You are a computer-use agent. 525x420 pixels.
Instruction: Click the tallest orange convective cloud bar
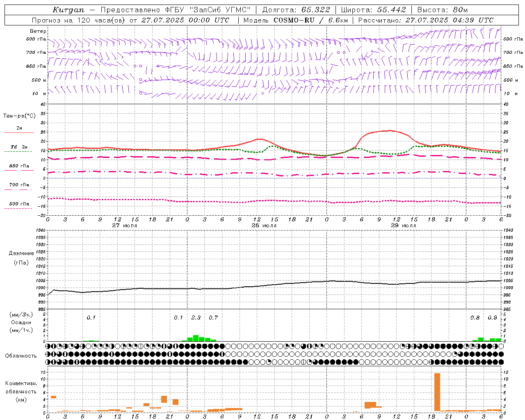point(437,392)
